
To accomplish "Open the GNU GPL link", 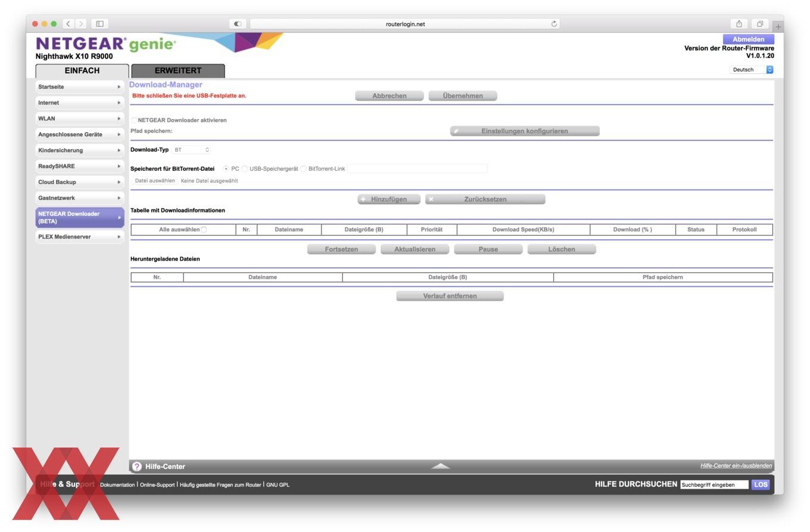I will pyautogui.click(x=278, y=485).
